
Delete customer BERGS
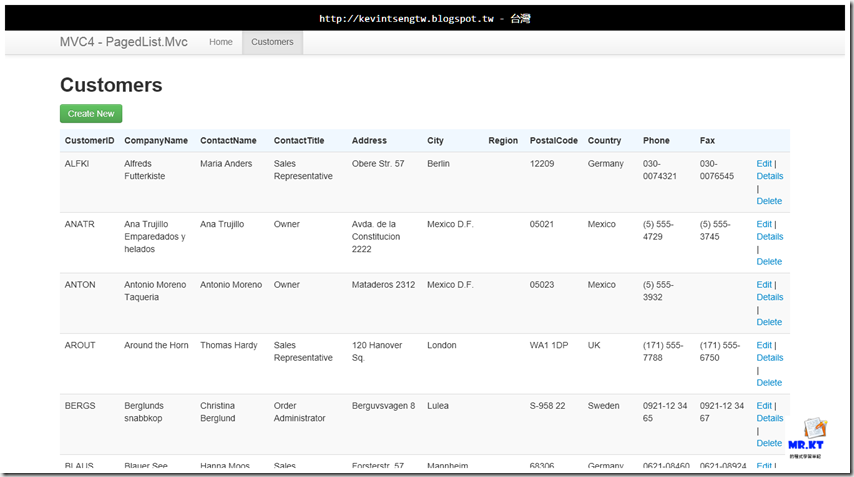[x=769, y=443]
